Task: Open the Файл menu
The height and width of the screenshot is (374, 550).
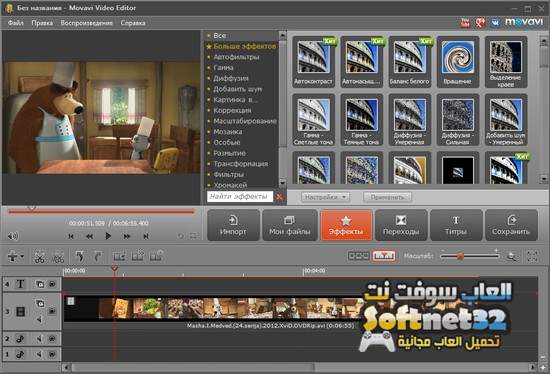Action: pos(16,23)
